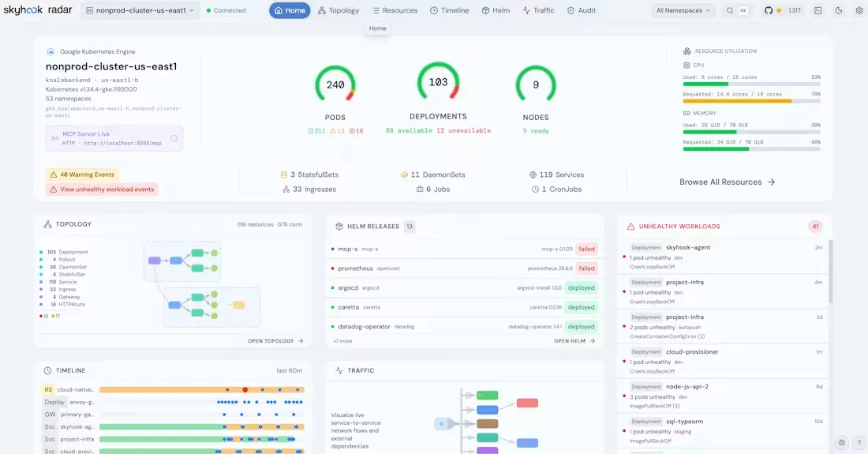
Task: Open the argocd Helm release row
Action: [465, 288]
